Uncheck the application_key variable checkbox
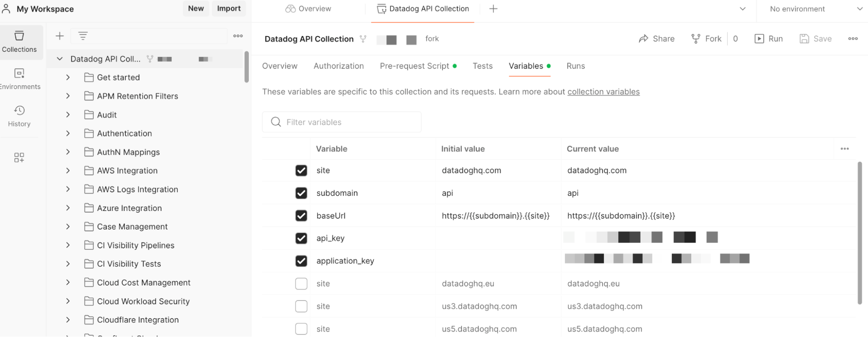 point(301,261)
